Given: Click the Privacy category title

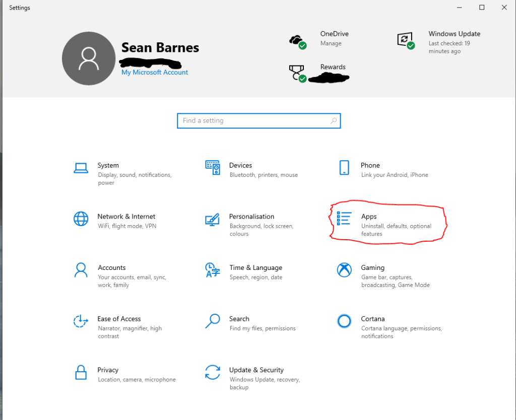Looking at the screenshot, I should (108, 370).
